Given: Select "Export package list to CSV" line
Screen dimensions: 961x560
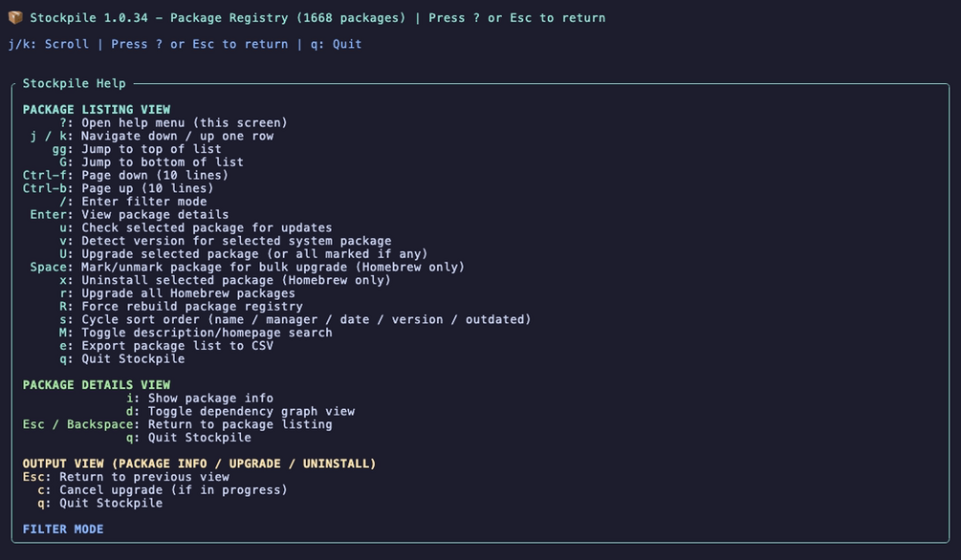Looking at the screenshot, I should (166, 346).
